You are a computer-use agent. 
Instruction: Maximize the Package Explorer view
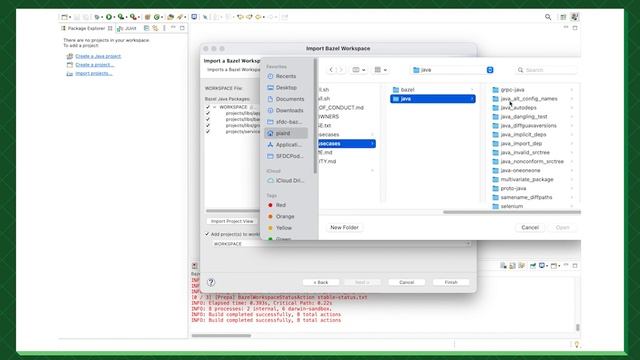tap(182, 28)
